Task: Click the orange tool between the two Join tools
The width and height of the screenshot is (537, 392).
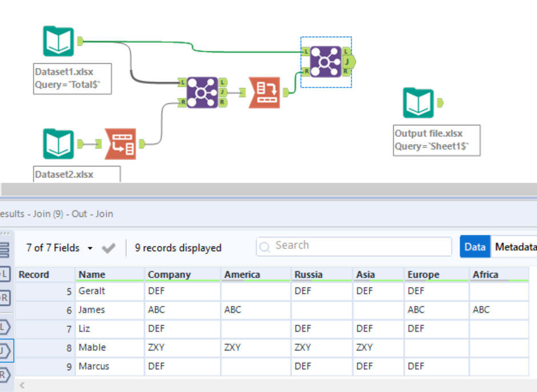Action: point(265,92)
